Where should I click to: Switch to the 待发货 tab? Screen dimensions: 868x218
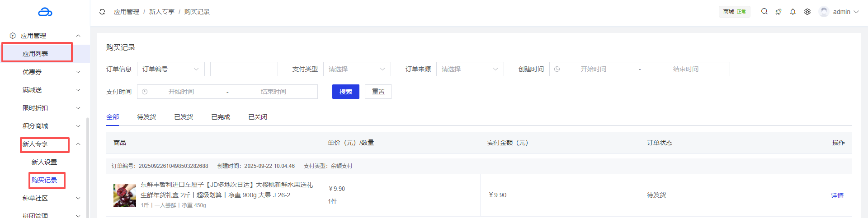[146, 117]
